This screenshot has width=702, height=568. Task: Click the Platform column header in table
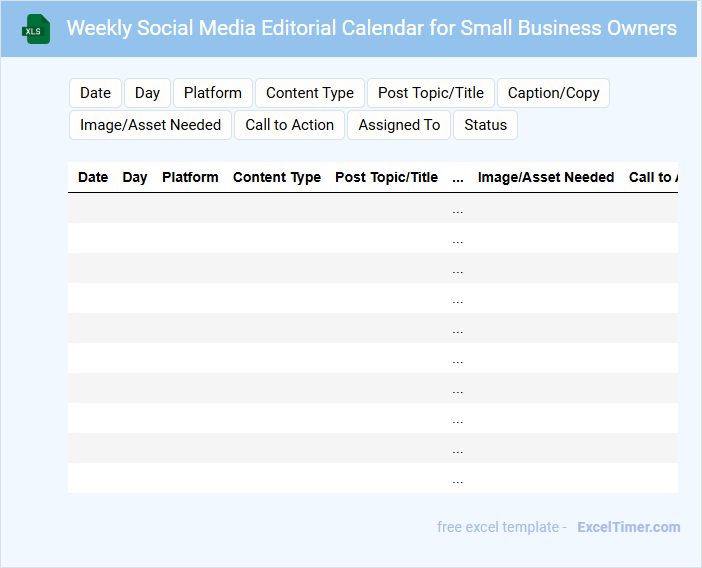(x=190, y=177)
